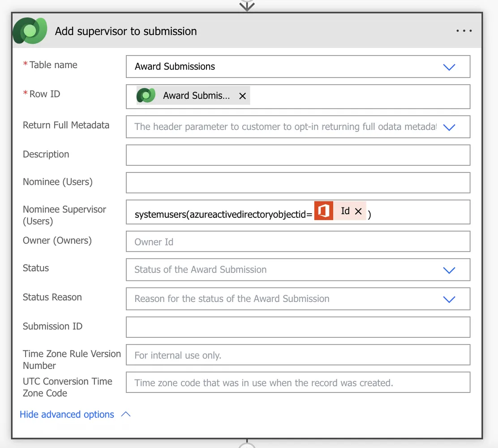Image resolution: width=498 pixels, height=448 pixels.
Task: Click Dataverse icon in Row ID token
Action: coord(146,95)
